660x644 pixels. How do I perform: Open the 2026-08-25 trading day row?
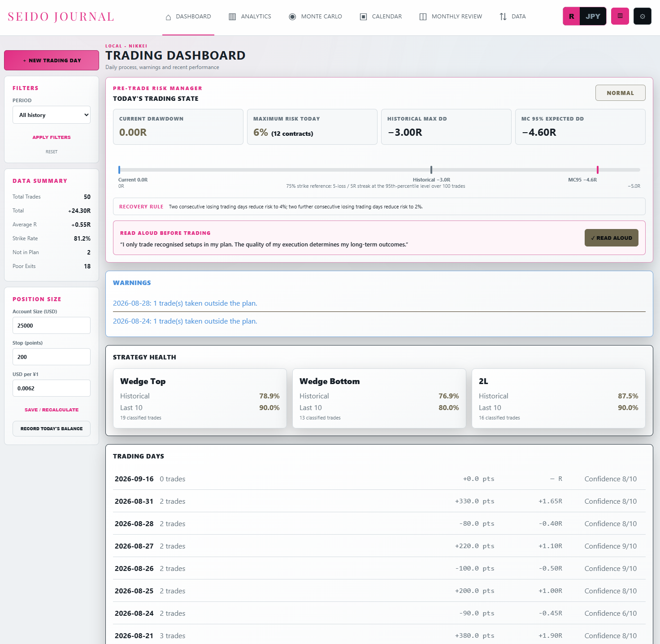point(379,591)
